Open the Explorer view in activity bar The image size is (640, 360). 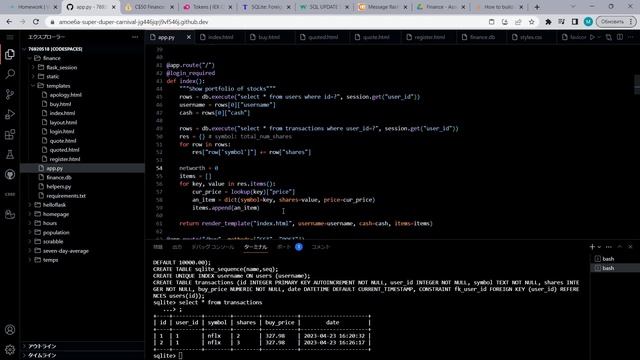[10, 54]
